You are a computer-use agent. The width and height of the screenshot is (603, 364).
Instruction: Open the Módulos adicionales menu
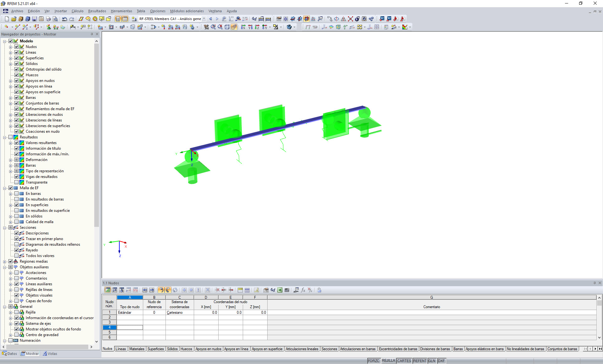click(x=187, y=11)
